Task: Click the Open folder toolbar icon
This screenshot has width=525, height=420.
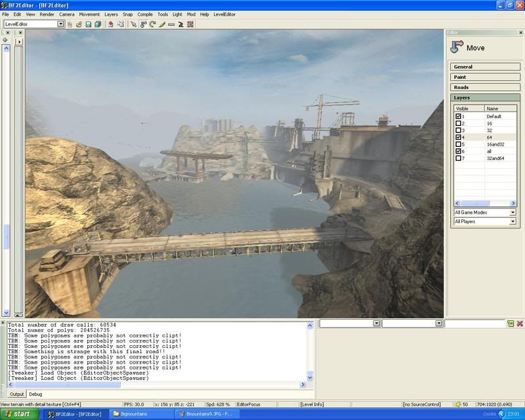Action: [x=79, y=24]
